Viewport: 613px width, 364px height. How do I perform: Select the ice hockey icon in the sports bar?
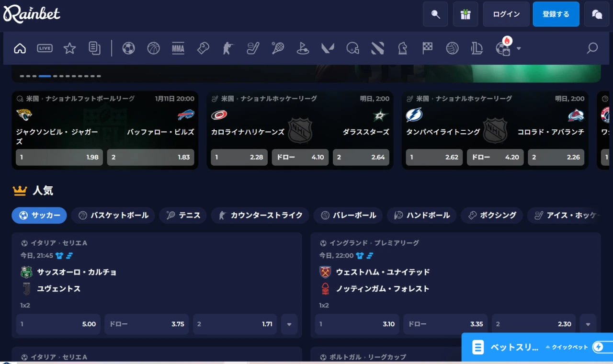(253, 48)
